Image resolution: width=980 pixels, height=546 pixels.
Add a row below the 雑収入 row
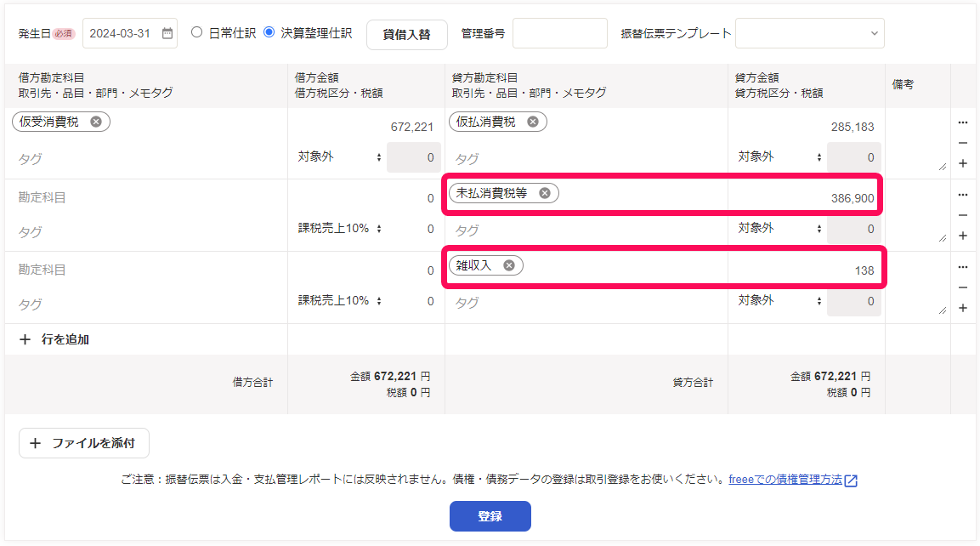tap(962, 309)
